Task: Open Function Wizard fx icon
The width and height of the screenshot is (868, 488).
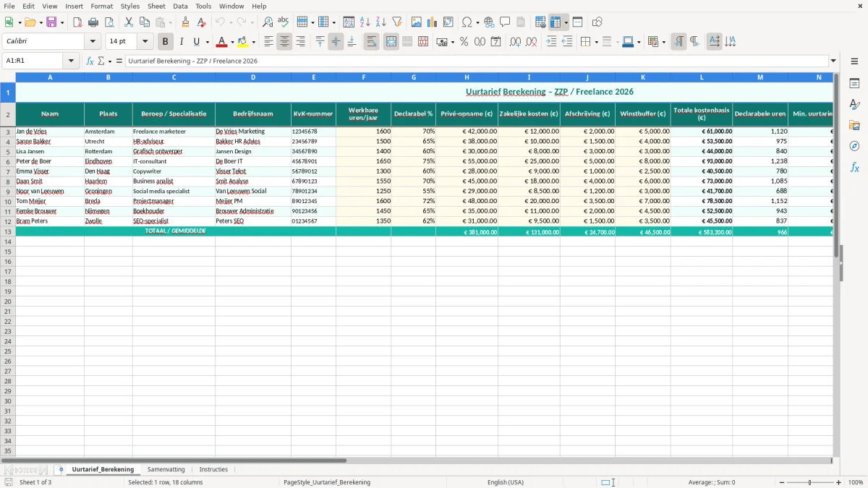Action: click(x=90, y=61)
